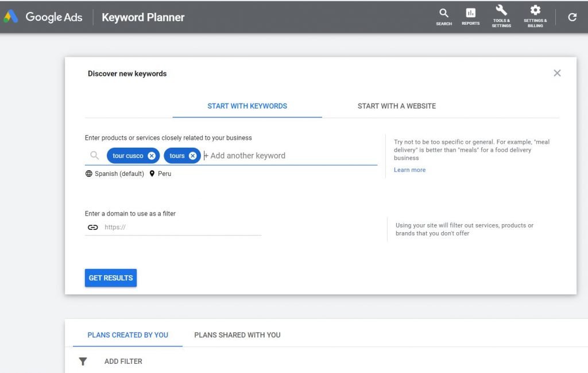This screenshot has height=373, width=588.
Task: Click the Get Results button
Action: (111, 278)
